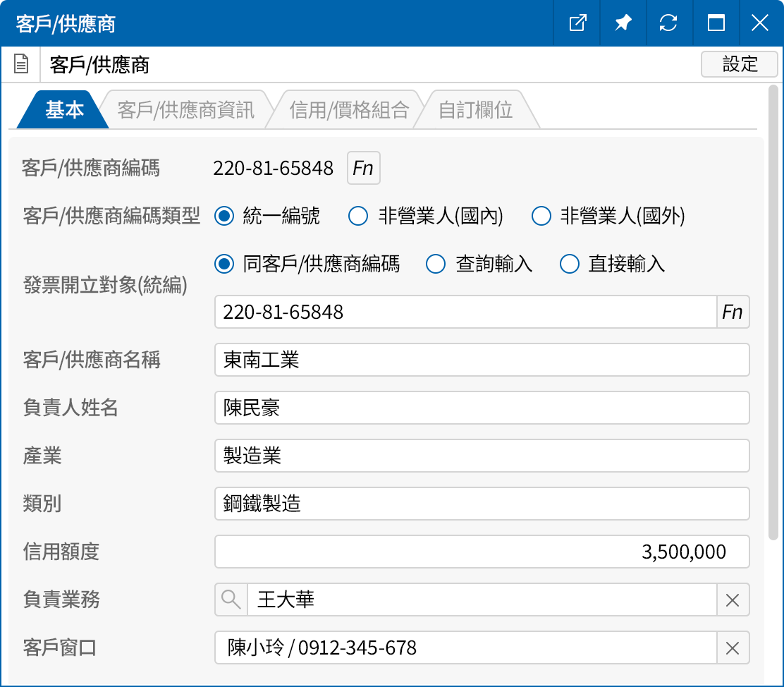Click the 信用額度 input field

click(x=482, y=552)
